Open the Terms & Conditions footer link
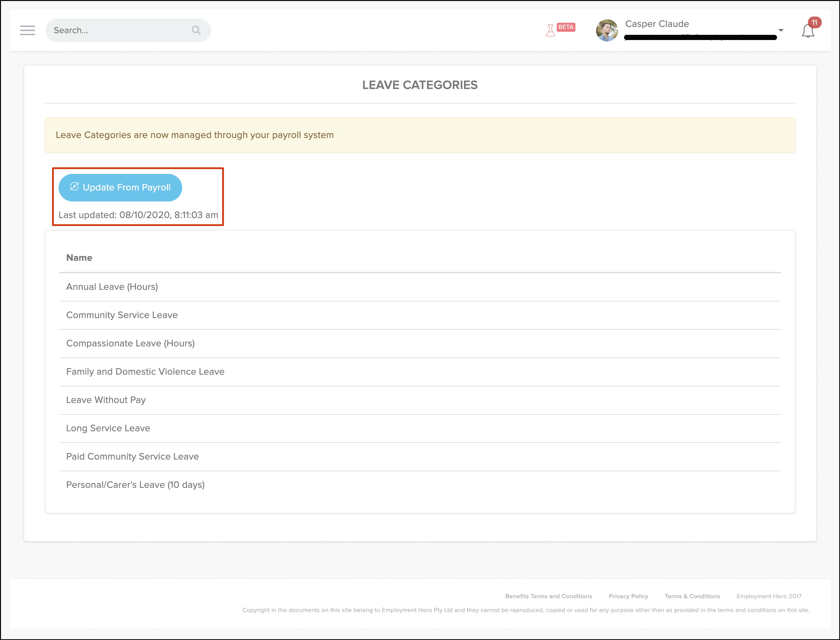The image size is (840, 640). pos(692,596)
